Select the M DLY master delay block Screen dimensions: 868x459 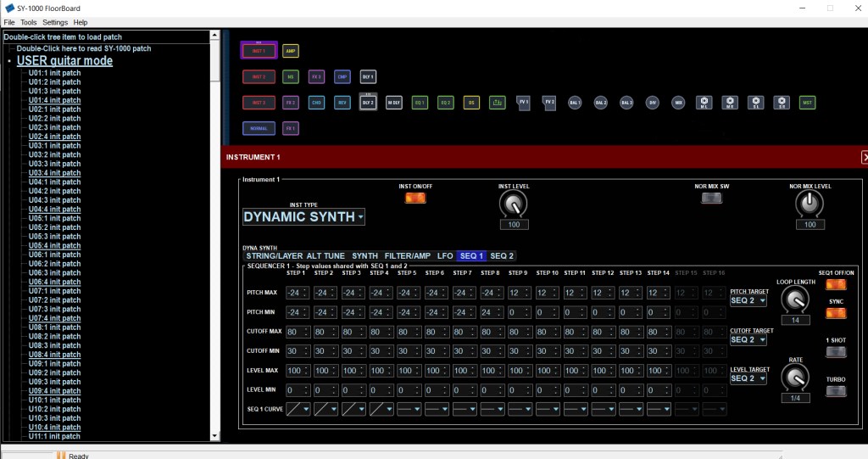[393, 103]
